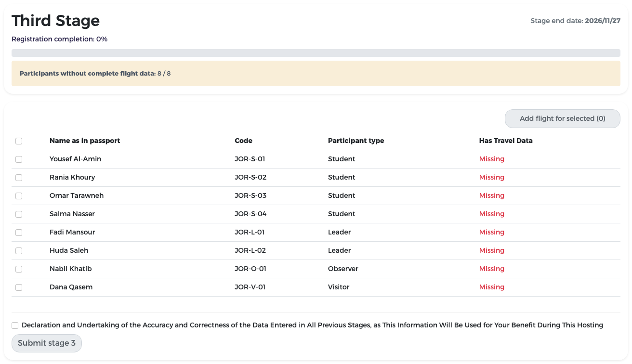Click the participants without complete flight data notice
The image size is (632, 364).
316,73
